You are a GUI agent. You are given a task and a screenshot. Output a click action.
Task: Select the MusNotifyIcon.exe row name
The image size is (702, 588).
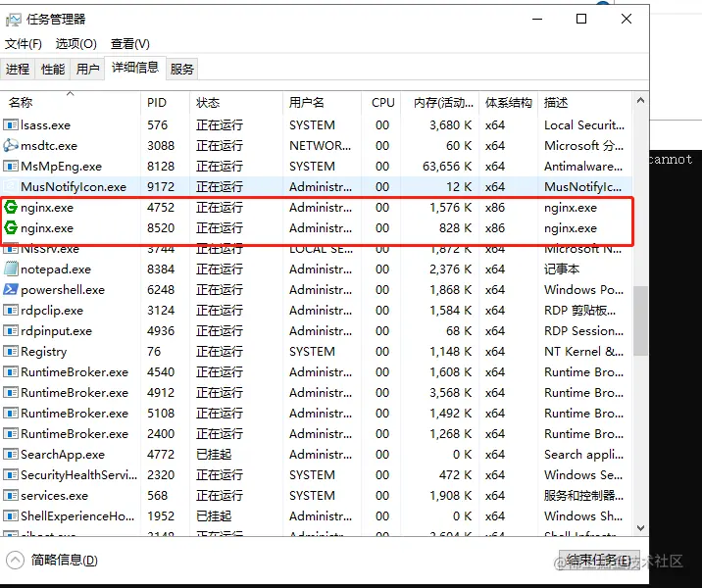[74, 186]
